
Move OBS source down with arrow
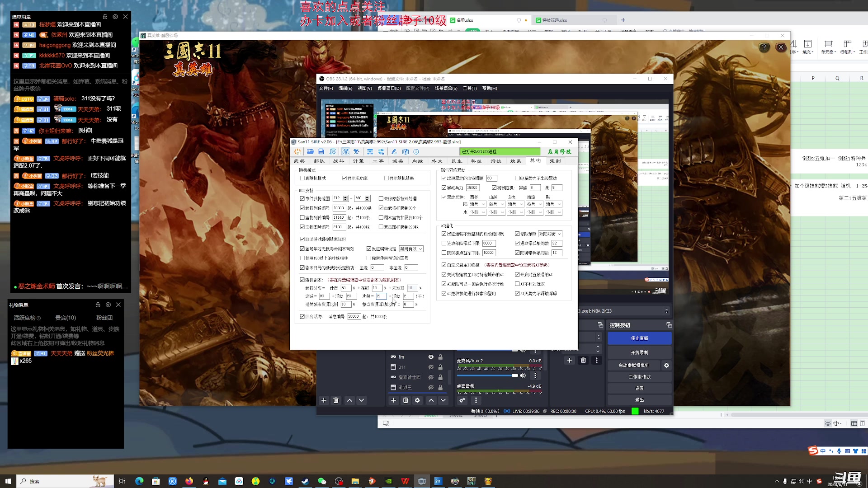443,400
